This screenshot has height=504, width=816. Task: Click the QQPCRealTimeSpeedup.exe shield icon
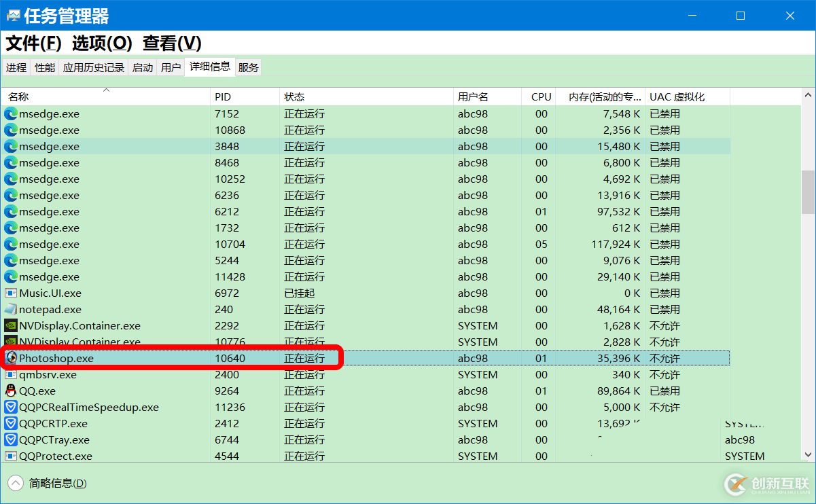pyautogui.click(x=11, y=407)
